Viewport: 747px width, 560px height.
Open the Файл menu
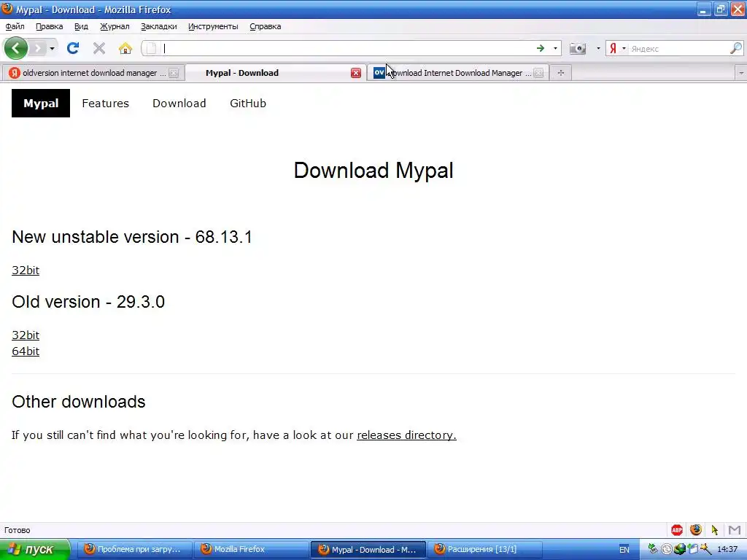coord(15,26)
